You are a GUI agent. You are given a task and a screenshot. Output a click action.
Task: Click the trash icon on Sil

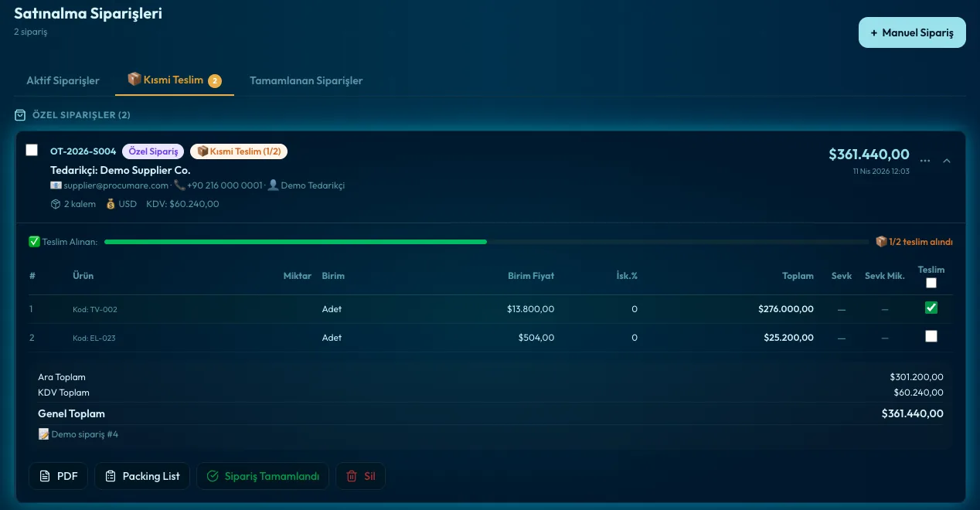click(352, 476)
